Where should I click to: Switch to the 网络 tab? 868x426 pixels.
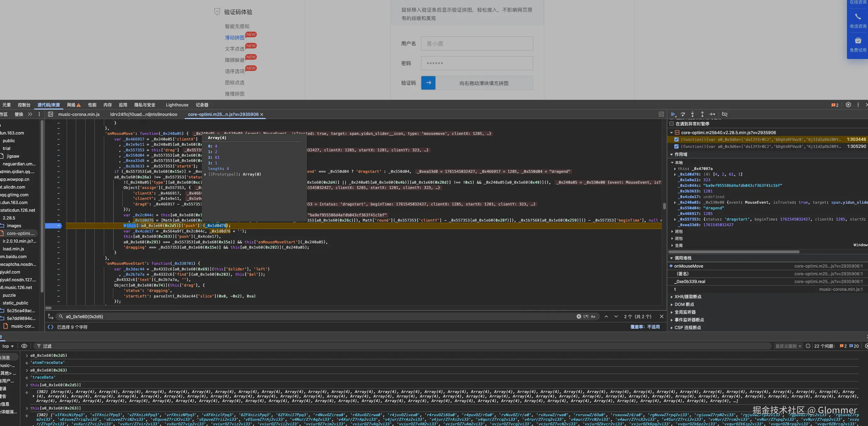(71, 105)
